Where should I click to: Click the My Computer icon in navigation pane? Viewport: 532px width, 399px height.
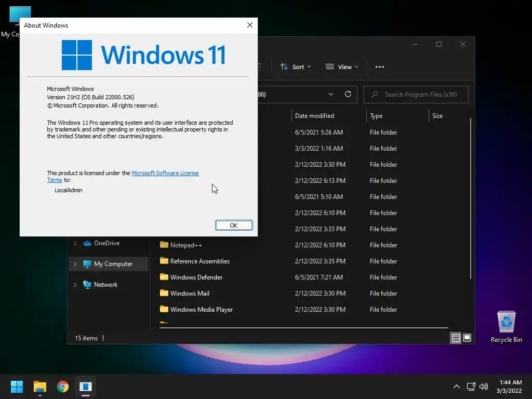87,264
